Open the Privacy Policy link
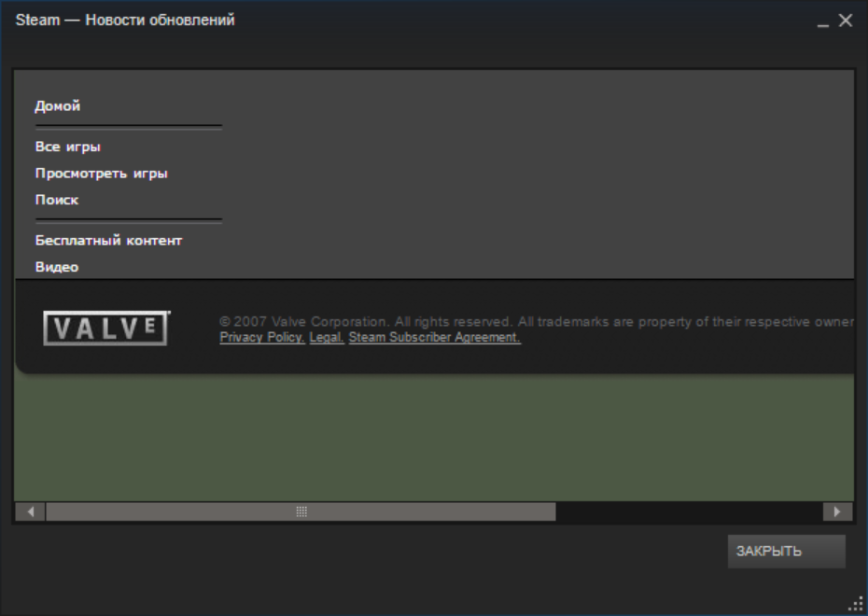 [262, 337]
